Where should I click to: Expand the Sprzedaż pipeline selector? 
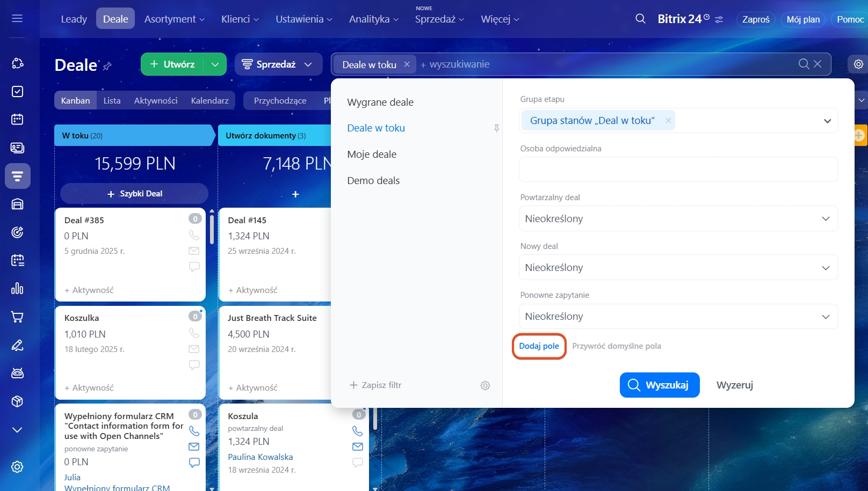point(278,64)
